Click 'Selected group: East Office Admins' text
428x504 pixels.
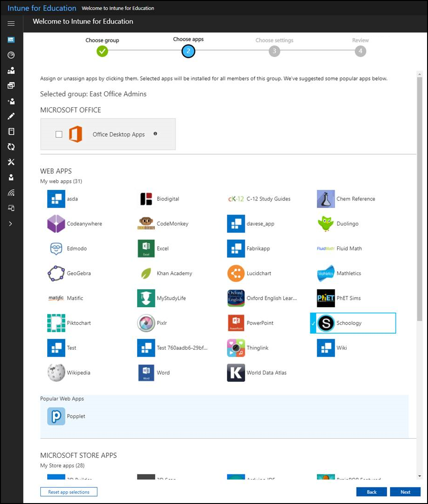pos(93,94)
